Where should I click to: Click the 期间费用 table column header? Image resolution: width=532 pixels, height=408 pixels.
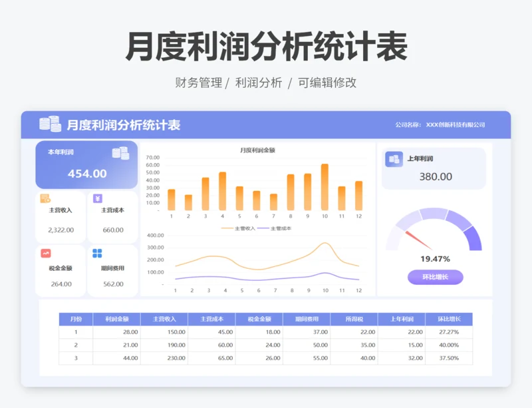click(x=307, y=319)
